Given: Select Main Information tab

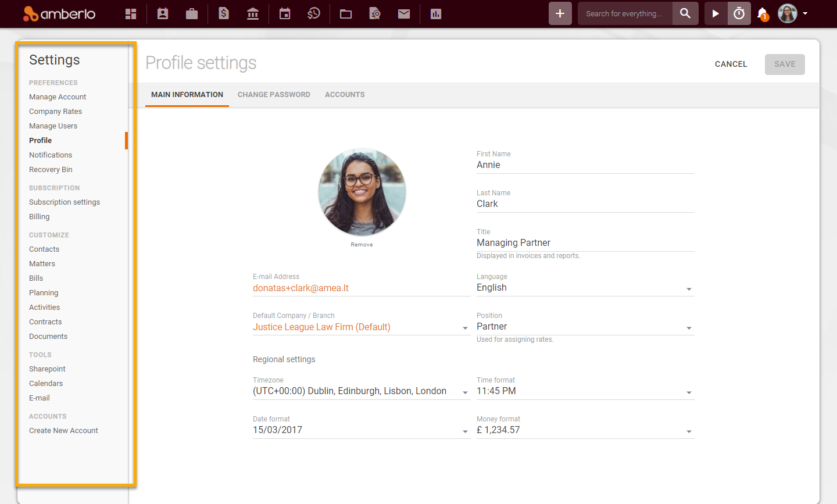Looking at the screenshot, I should pos(187,95).
